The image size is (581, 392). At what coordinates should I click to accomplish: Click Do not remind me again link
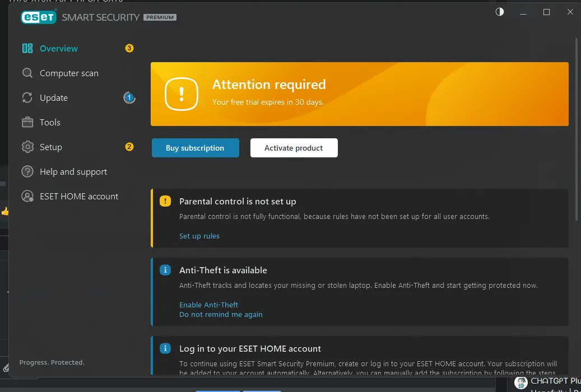coord(221,314)
